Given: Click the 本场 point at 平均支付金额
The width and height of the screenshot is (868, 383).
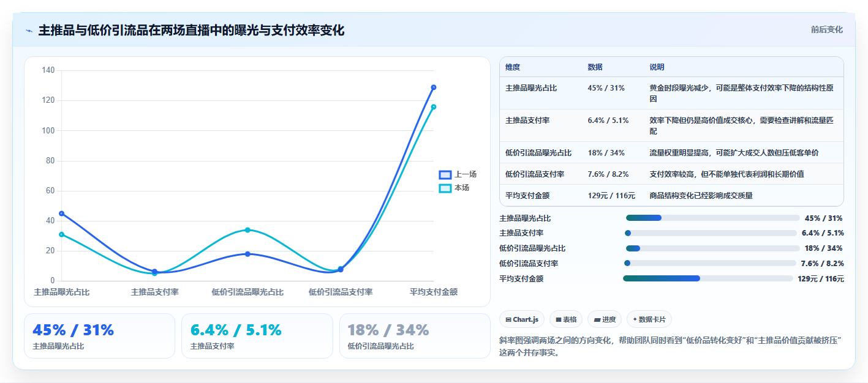Looking at the screenshot, I should [x=434, y=107].
